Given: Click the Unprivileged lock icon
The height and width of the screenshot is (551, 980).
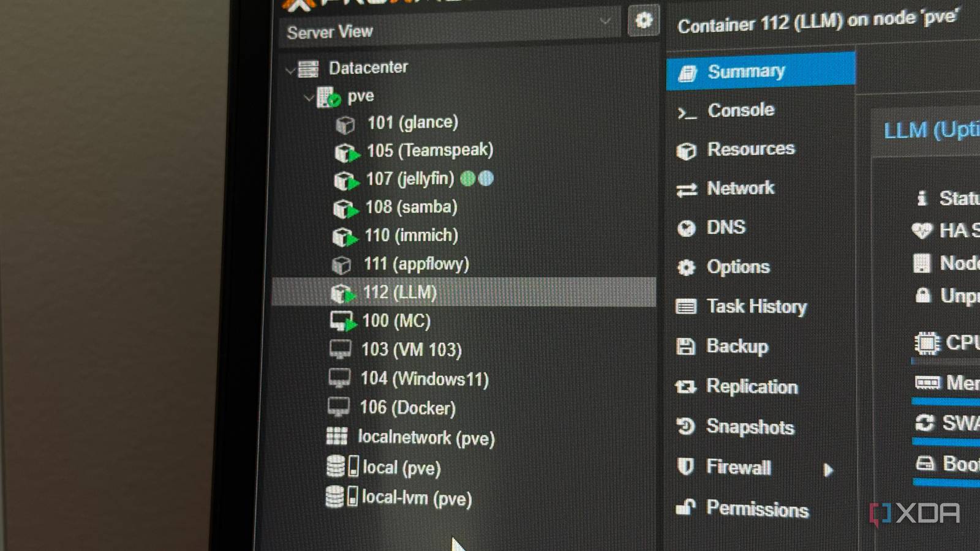Looking at the screenshot, I should click(x=922, y=295).
